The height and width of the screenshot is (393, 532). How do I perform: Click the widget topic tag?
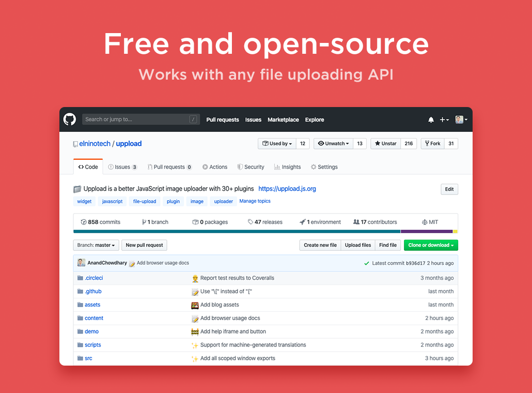(84, 202)
